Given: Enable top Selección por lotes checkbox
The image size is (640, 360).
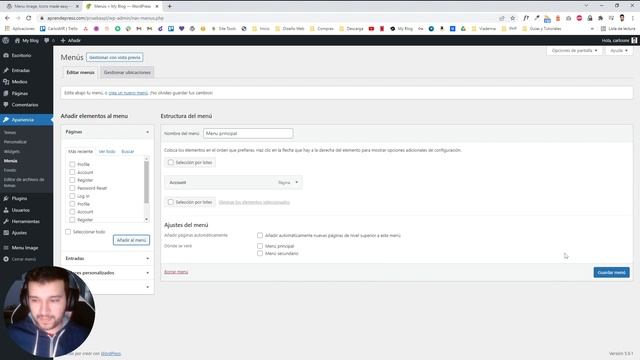Looking at the screenshot, I should [x=171, y=162].
